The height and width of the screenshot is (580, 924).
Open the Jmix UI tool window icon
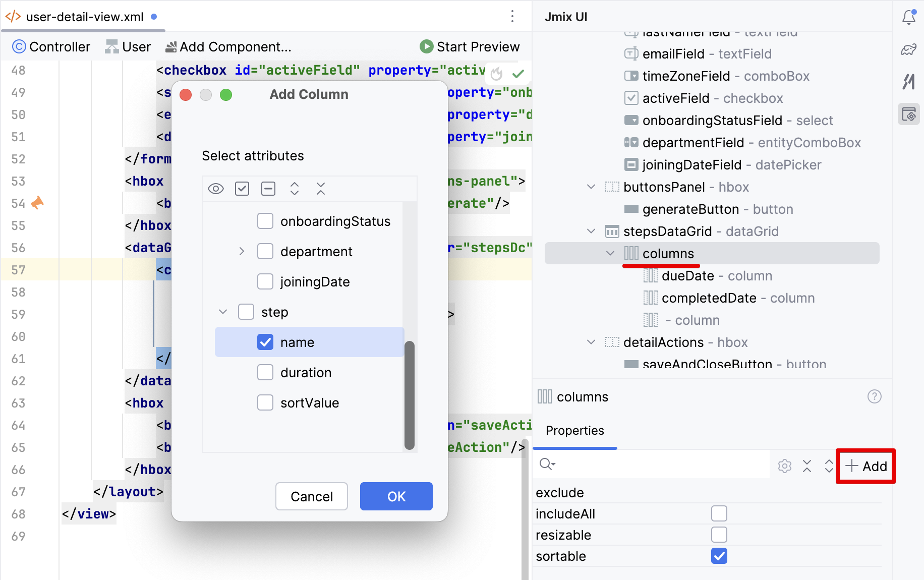point(909,114)
